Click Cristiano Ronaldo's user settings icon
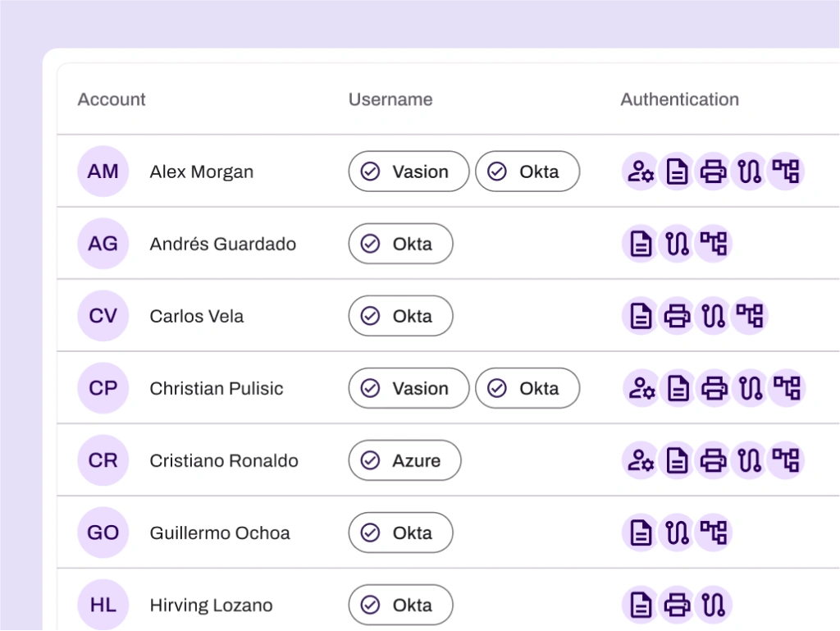Viewport: 840px width, 631px height. pyautogui.click(x=640, y=460)
